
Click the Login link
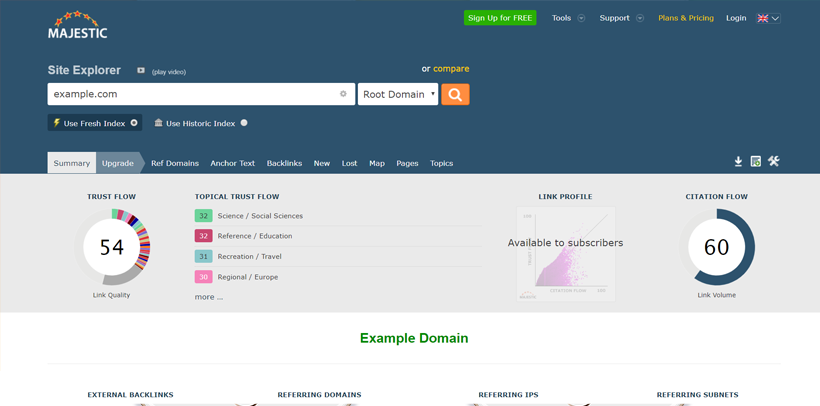[736, 18]
